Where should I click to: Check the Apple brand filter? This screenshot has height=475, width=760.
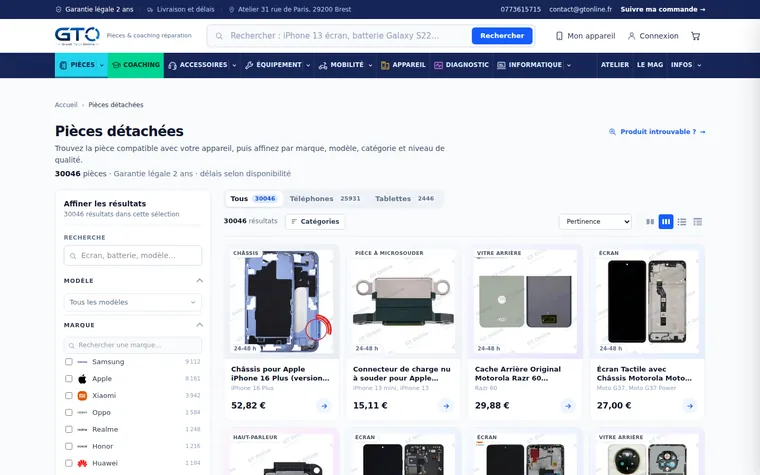(69, 379)
